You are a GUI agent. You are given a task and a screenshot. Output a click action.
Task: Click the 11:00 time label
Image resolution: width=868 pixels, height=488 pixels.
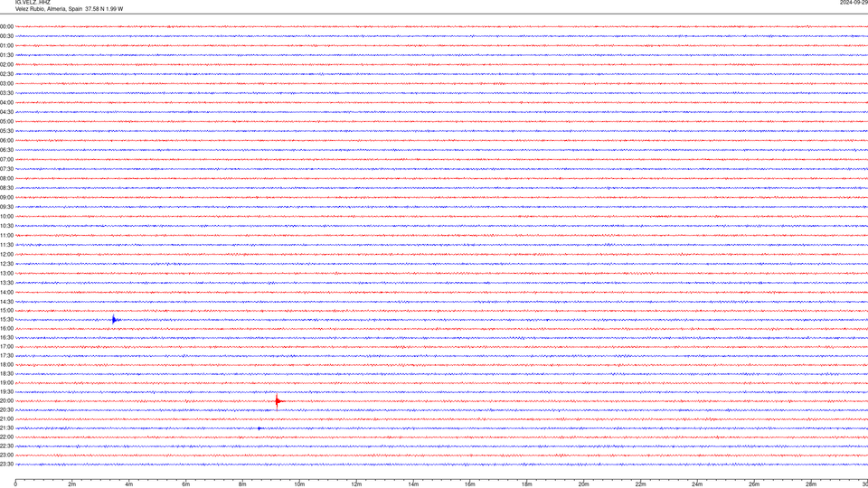(x=6, y=235)
